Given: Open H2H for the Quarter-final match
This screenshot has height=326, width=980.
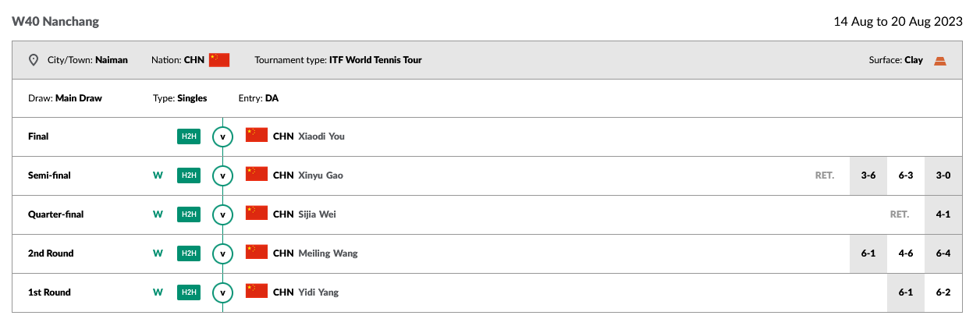Looking at the screenshot, I should (x=189, y=214).
